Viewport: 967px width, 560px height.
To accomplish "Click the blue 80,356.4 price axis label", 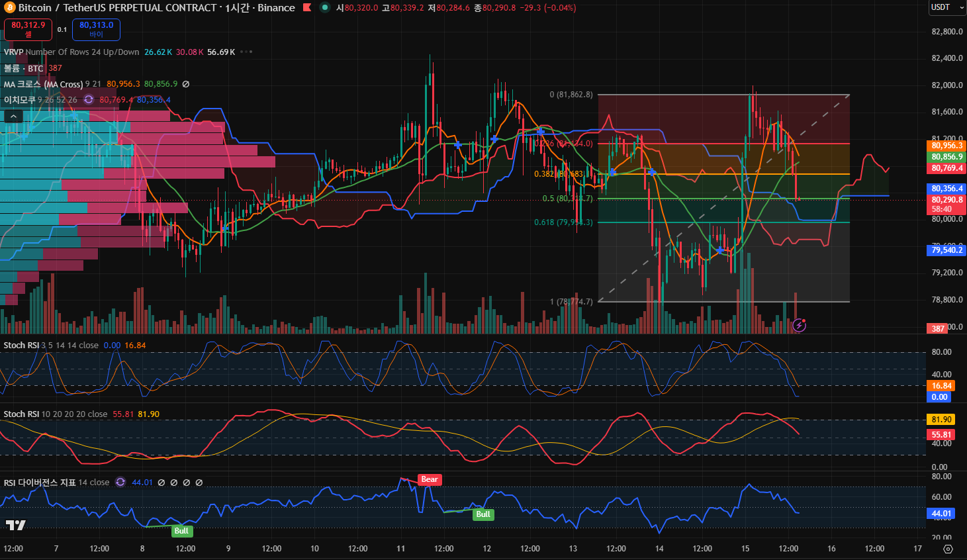I will (x=947, y=189).
